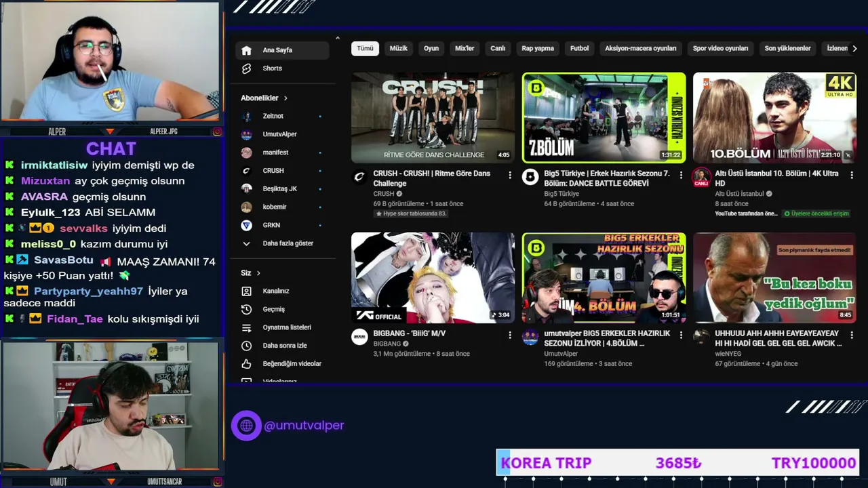Expand the Abonelikler section chevron
The width and height of the screenshot is (868, 488).
pos(285,98)
